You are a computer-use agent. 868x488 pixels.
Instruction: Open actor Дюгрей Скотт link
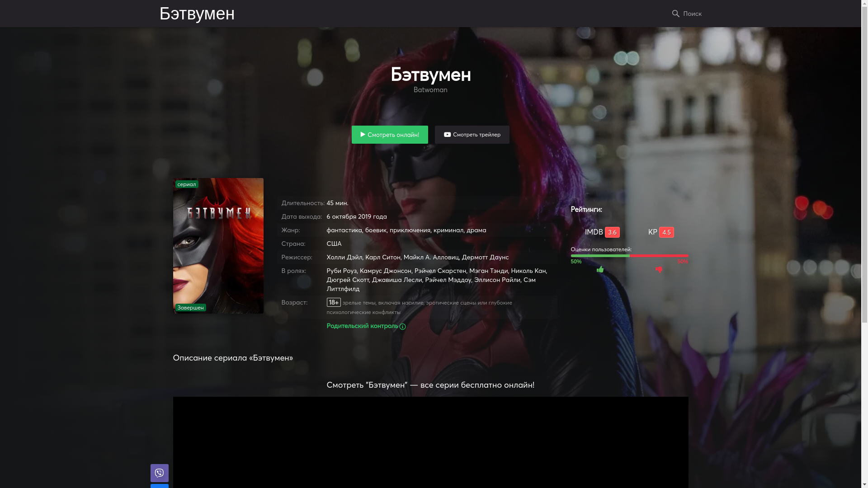(348, 280)
